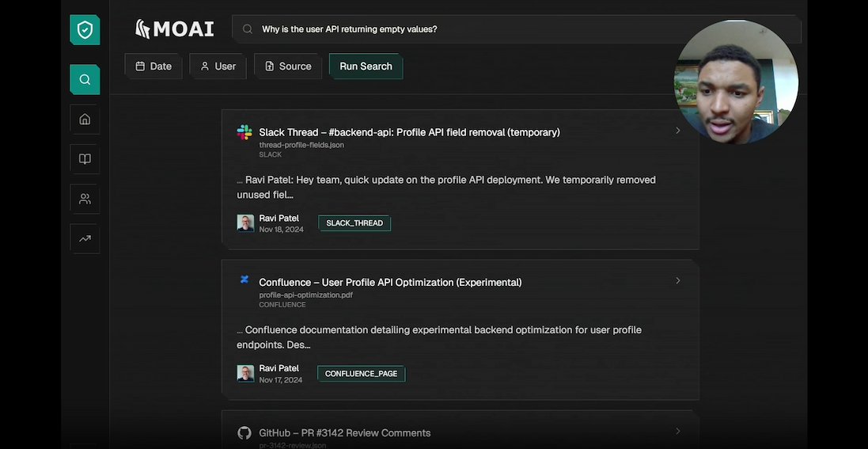Open the User filter dropdown
The height and width of the screenshot is (449, 868).
pyautogui.click(x=218, y=66)
